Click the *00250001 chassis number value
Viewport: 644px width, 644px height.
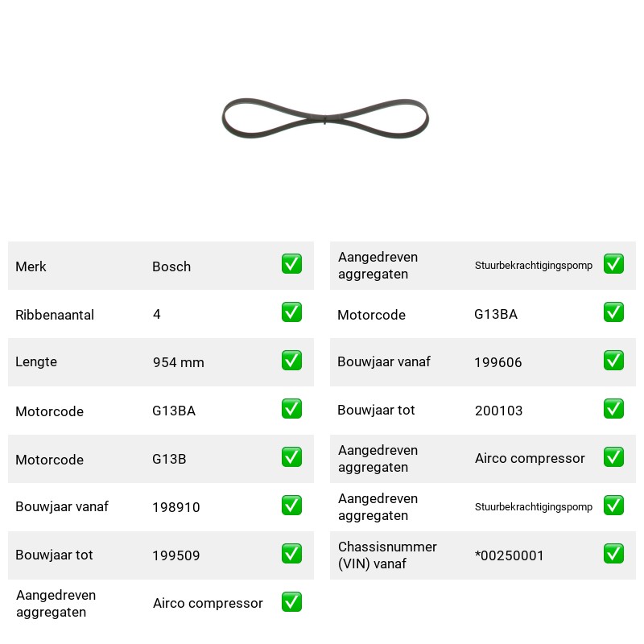point(510,555)
